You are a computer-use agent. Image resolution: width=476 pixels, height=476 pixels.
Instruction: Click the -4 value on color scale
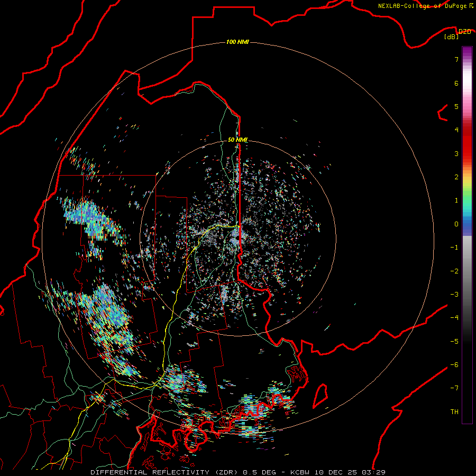point(454,318)
